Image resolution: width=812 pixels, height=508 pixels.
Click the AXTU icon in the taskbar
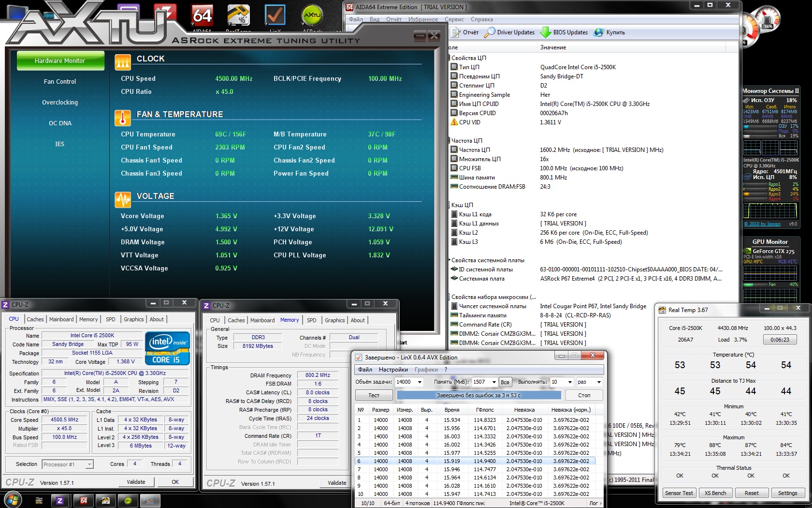click(128, 501)
